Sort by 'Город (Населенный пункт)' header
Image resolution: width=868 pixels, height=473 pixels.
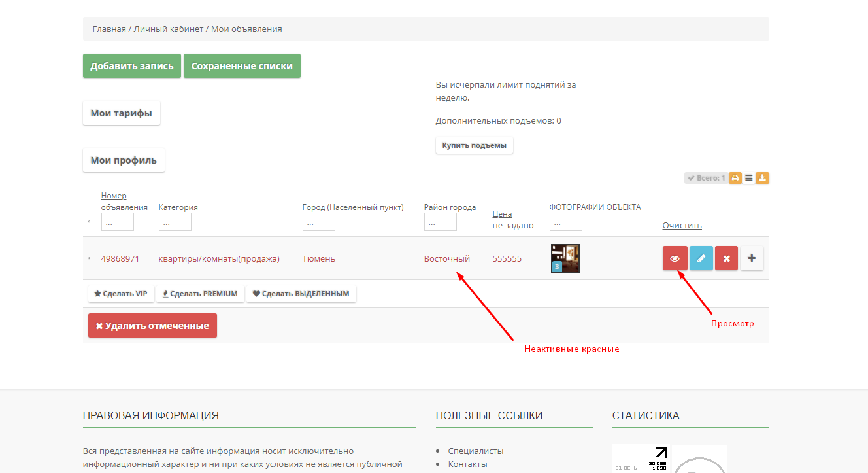[x=353, y=207]
